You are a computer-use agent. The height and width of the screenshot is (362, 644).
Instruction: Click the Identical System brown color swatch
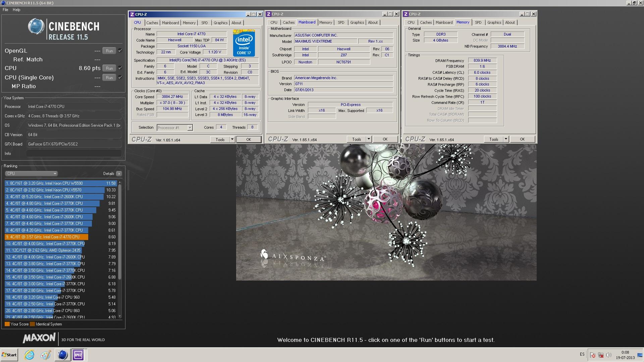pos(32,324)
